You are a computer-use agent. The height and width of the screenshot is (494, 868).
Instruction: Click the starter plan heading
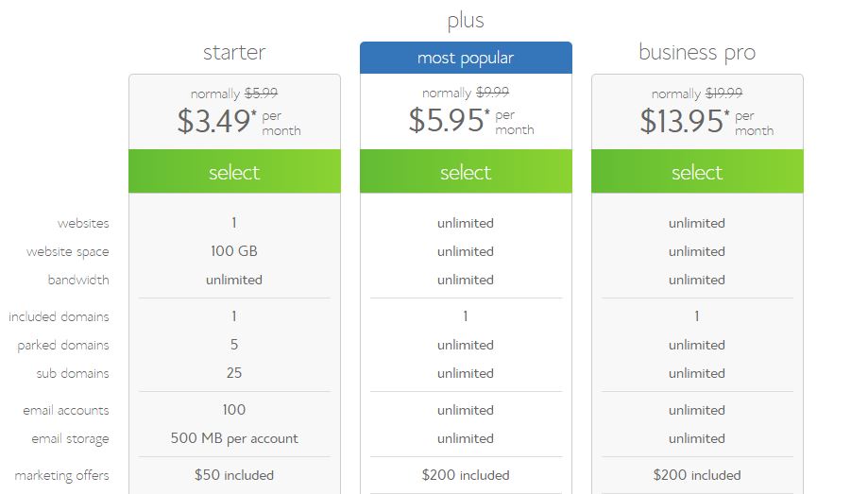(x=234, y=53)
